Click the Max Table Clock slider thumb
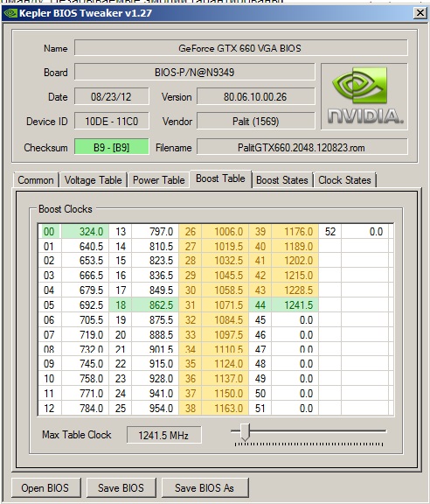This screenshot has height=504, width=430. (245, 431)
